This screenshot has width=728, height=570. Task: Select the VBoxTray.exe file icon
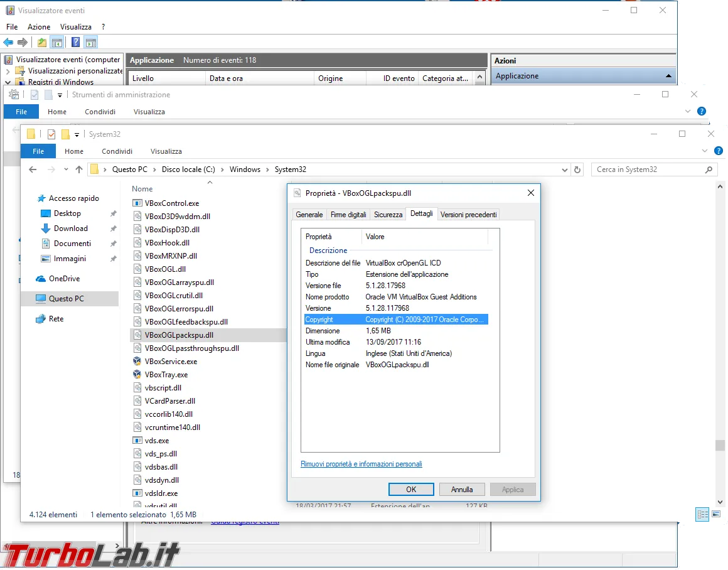pyautogui.click(x=138, y=375)
